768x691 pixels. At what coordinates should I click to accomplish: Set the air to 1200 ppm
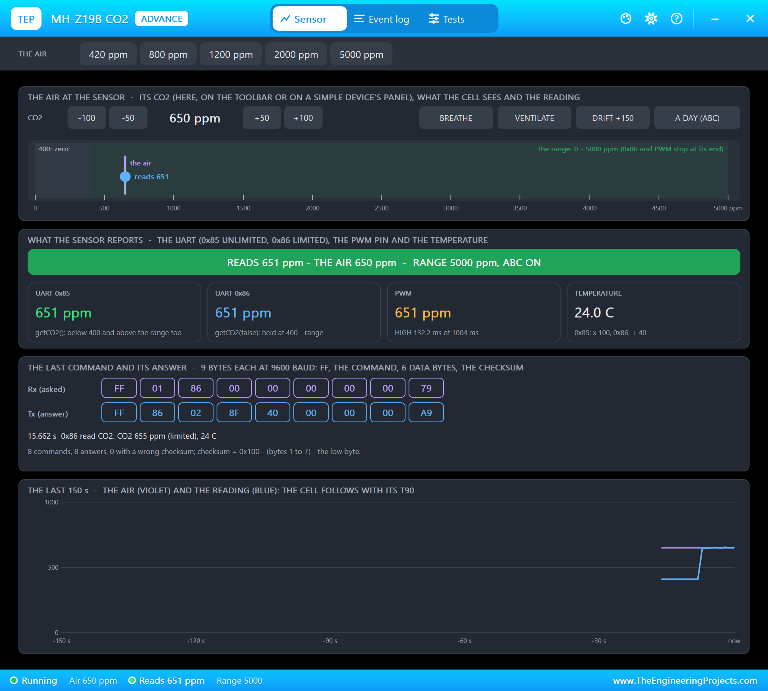pyautogui.click(x=231, y=54)
